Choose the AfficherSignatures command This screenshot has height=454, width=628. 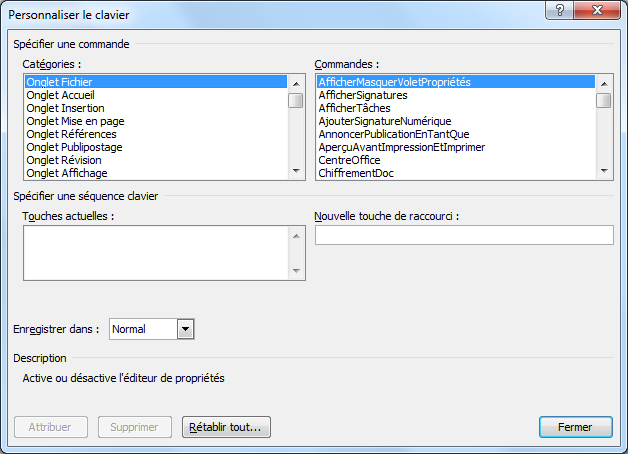[x=456, y=95]
